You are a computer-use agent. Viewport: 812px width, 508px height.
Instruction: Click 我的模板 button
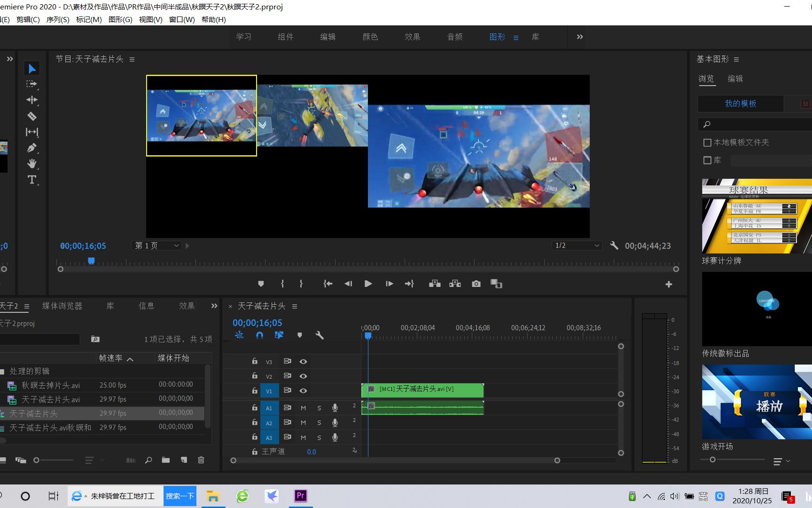click(x=741, y=103)
